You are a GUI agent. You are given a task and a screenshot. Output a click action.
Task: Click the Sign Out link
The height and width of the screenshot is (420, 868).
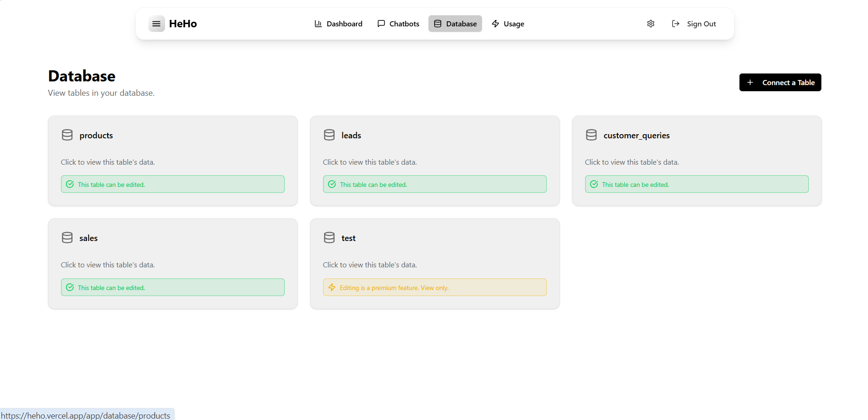click(x=694, y=24)
